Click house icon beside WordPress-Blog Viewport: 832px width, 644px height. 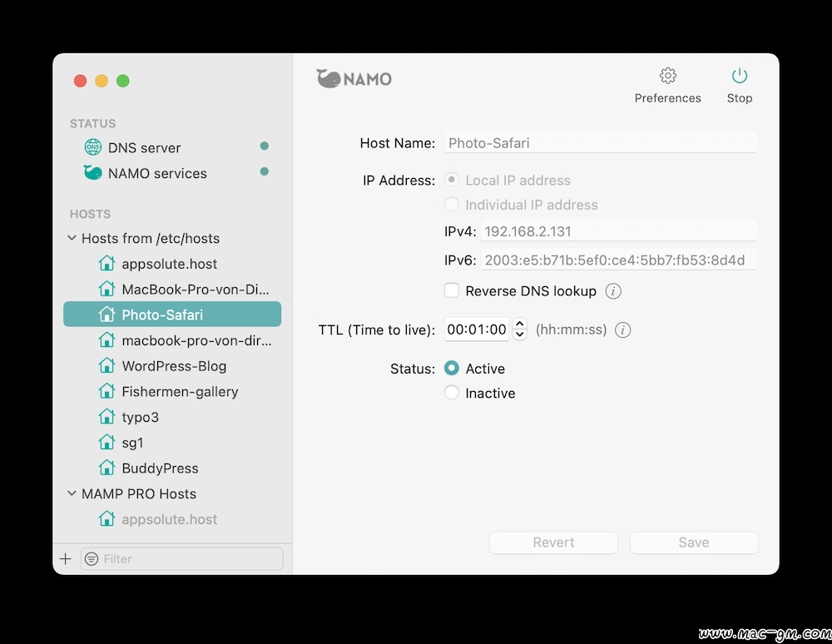click(x=106, y=365)
